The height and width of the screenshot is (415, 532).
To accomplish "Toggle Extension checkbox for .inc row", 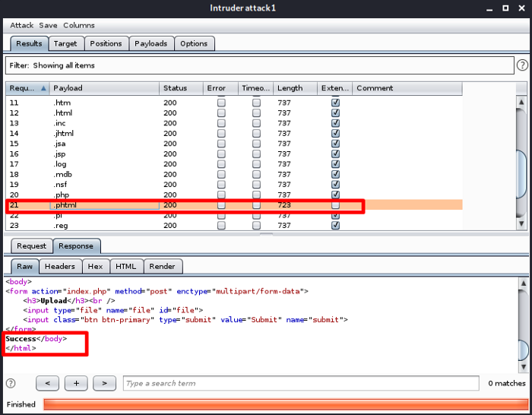I will click(x=336, y=123).
